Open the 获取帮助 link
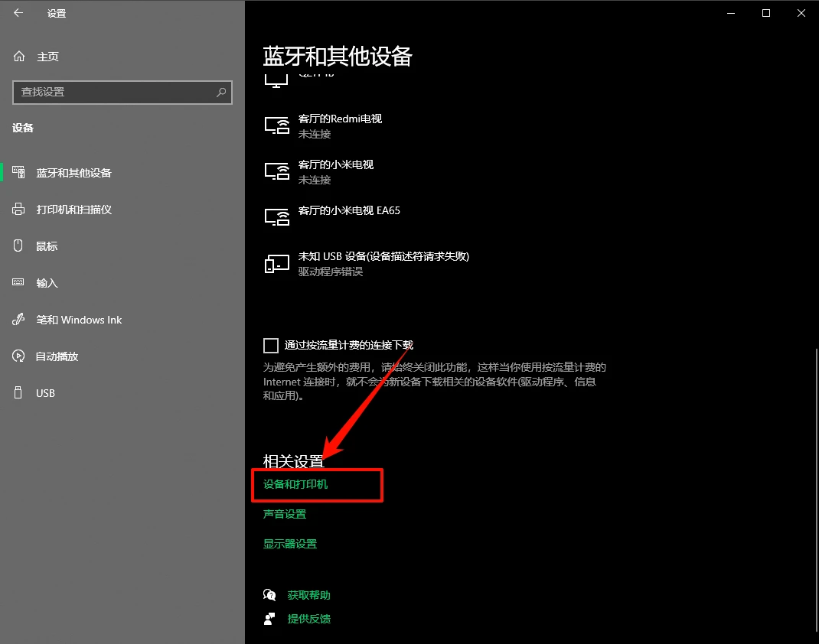Screen dimensions: 819x644 (x=308, y=595)
